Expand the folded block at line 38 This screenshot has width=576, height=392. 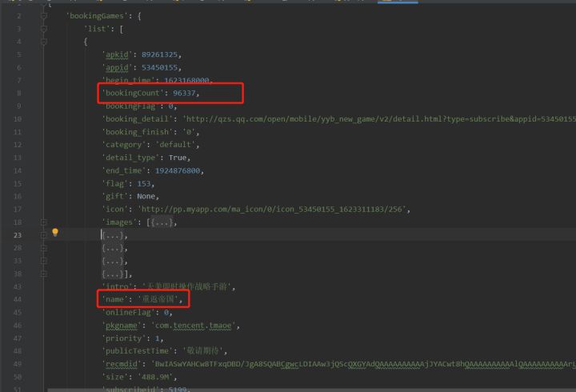pos(44,274)
